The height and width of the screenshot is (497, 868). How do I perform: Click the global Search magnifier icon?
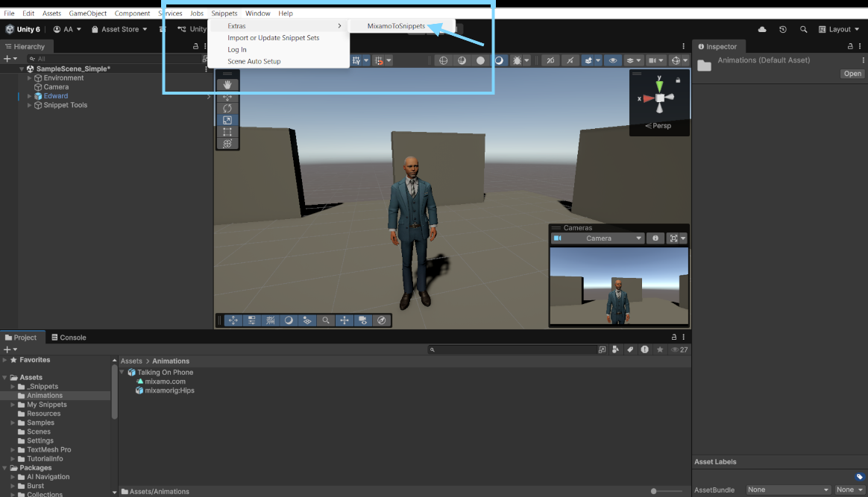803,29
